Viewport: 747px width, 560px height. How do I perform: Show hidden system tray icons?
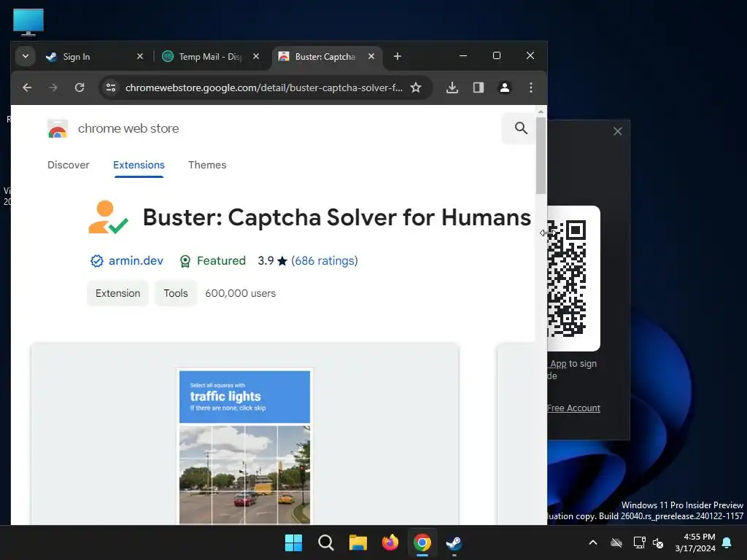tap(593, 542)
